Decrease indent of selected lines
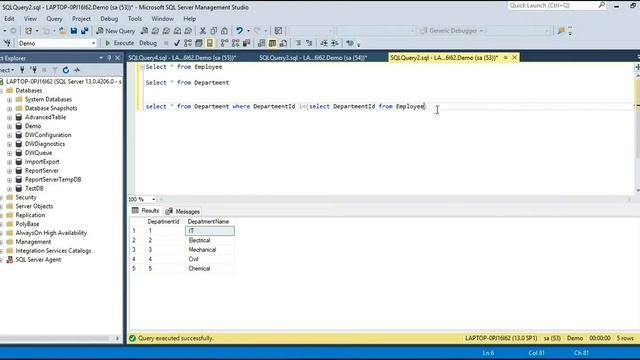 [324, 43]
